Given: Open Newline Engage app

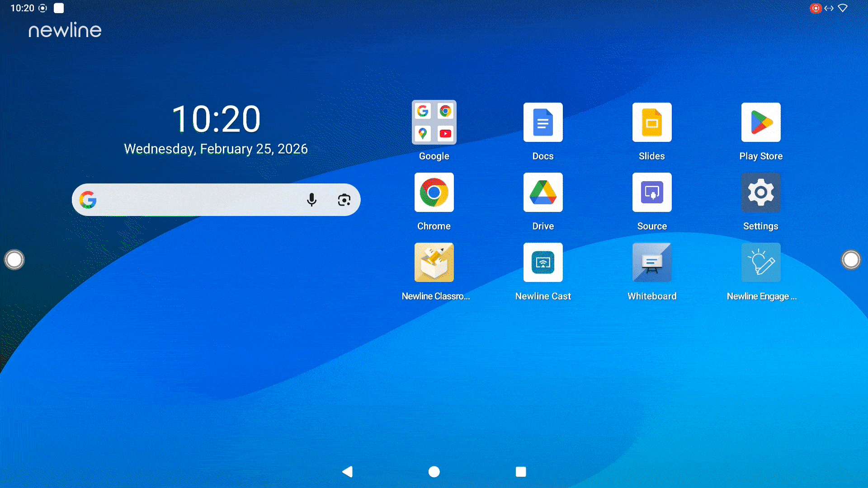Looking at the screenshot, I should (x=761, y=263).
